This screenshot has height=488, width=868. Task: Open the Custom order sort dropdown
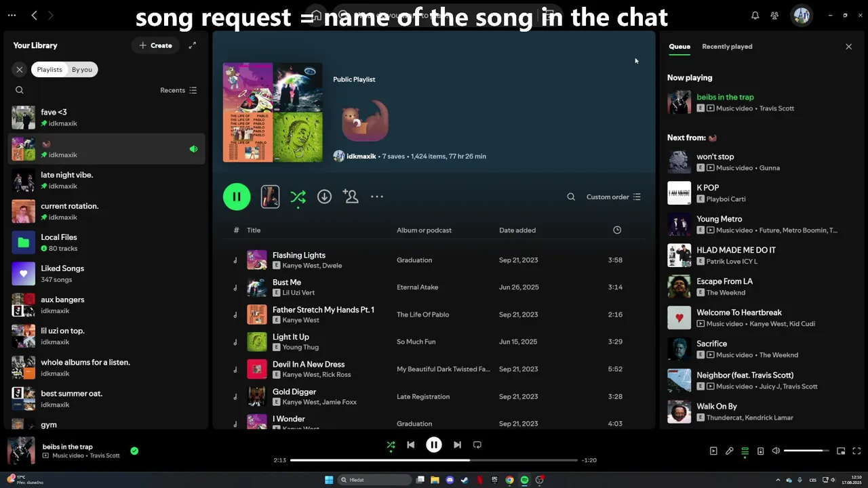tap(613, 197)
